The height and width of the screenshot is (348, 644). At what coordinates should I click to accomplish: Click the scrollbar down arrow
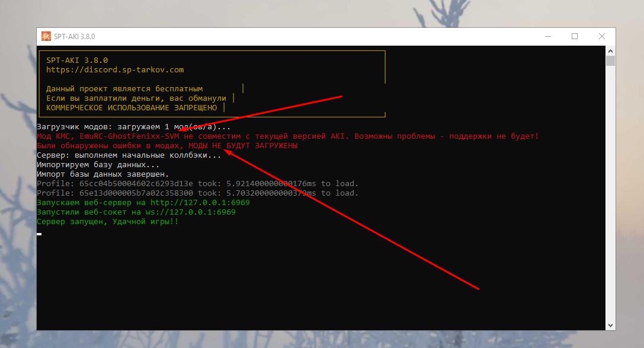[x=610, y=325]
